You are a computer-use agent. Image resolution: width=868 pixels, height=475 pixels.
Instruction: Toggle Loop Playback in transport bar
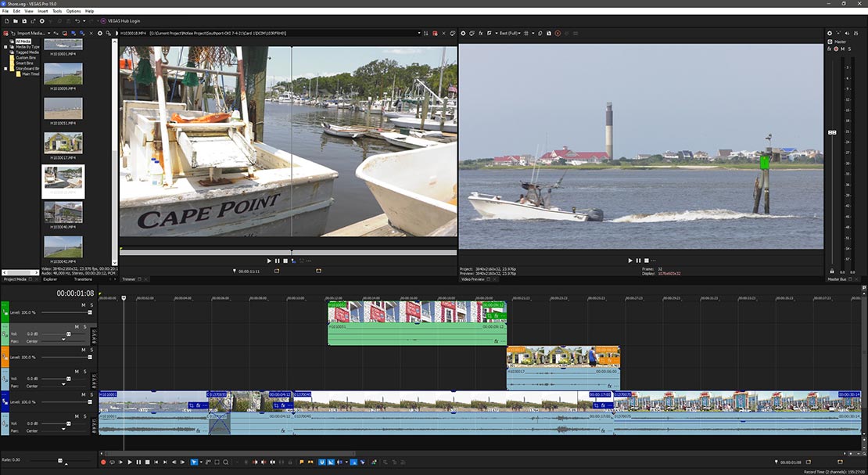click(x=112, y=462)
